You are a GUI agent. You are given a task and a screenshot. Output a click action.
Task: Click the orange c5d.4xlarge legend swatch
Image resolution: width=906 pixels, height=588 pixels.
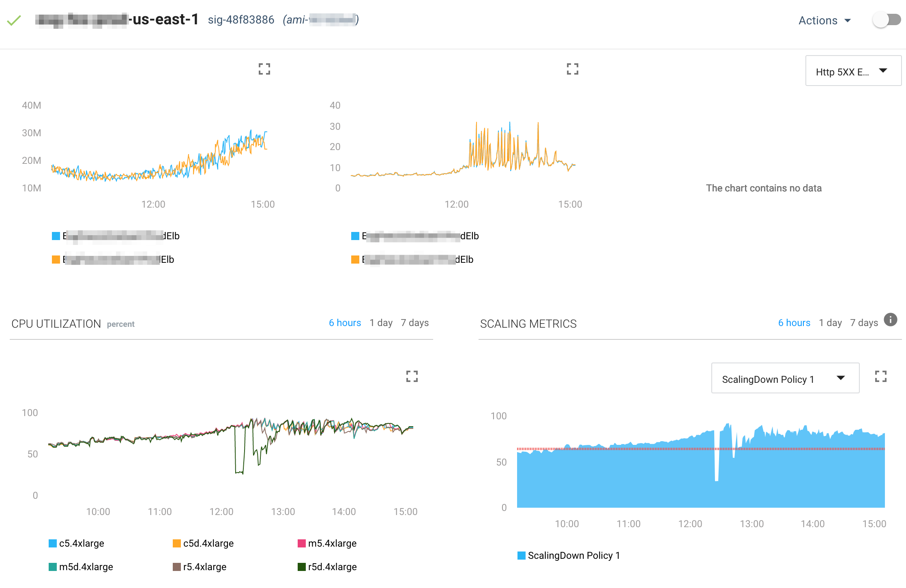click(x=177, y=543)
